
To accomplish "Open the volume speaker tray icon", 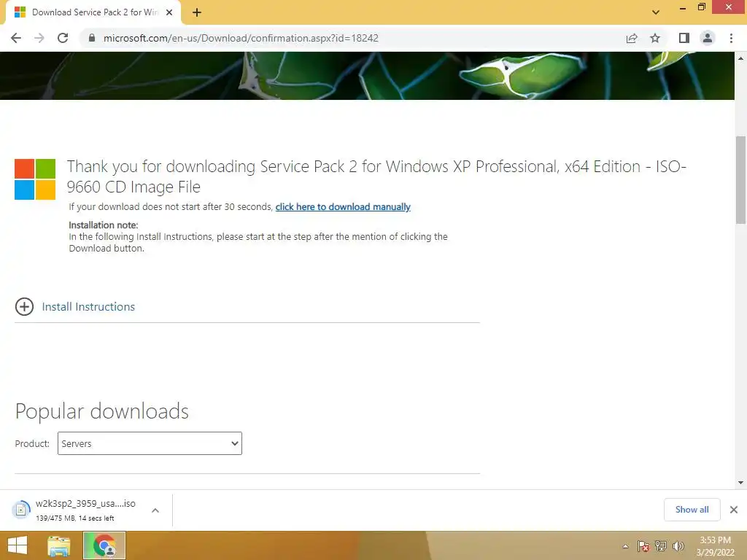I will click(678, 546).
